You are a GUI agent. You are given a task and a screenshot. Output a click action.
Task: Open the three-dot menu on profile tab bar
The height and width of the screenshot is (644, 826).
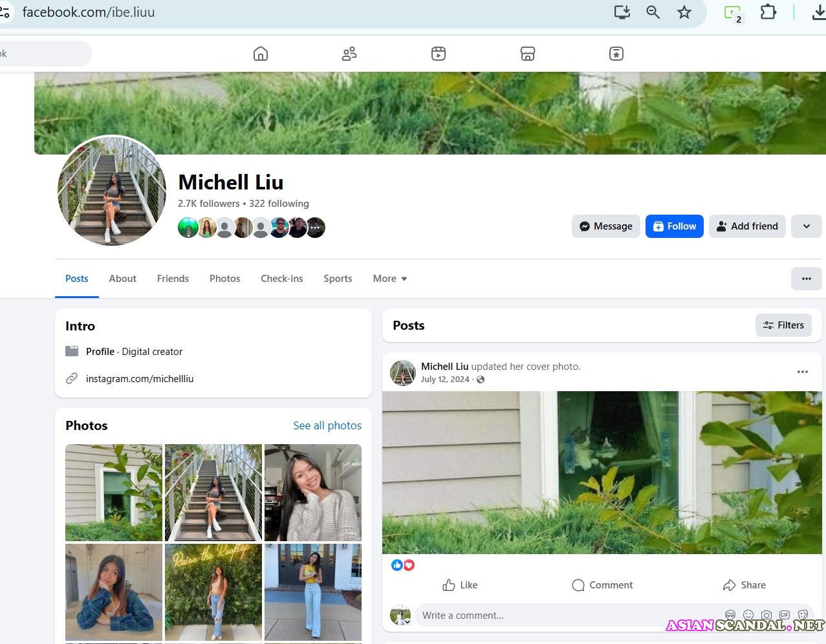807,279
